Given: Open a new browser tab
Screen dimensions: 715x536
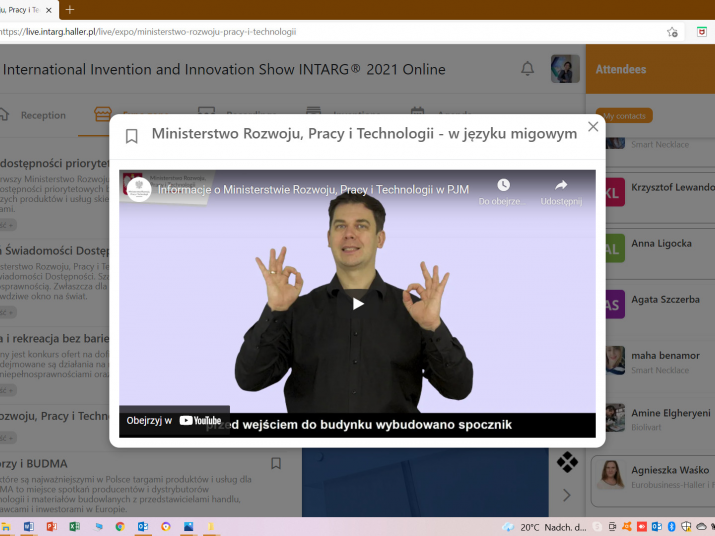Looking at the screenshot, I should click(70, 9).
